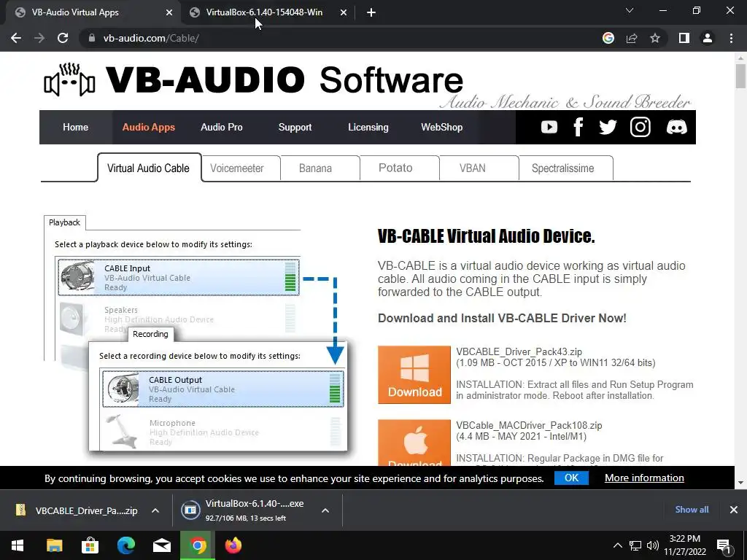
Task: Click the page vertical scrollbar thumb
Action: pyautogui.click(x=740, y=76)
